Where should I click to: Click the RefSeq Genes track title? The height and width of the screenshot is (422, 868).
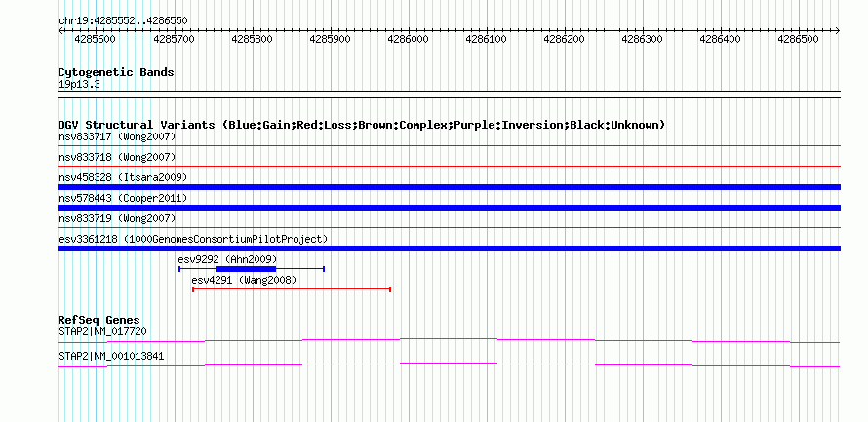coord(99,321)
